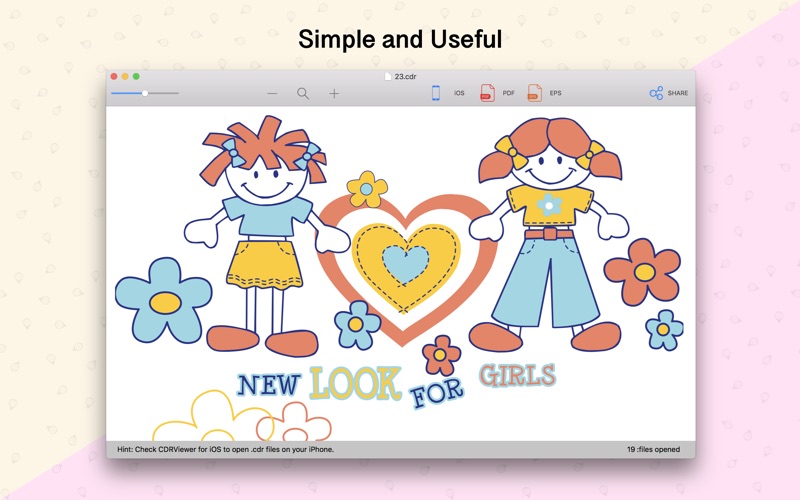Screen dimensions: 800x500
Task: Click the CDRViewer for iOS hint text
Action: (x=226, y=449)
